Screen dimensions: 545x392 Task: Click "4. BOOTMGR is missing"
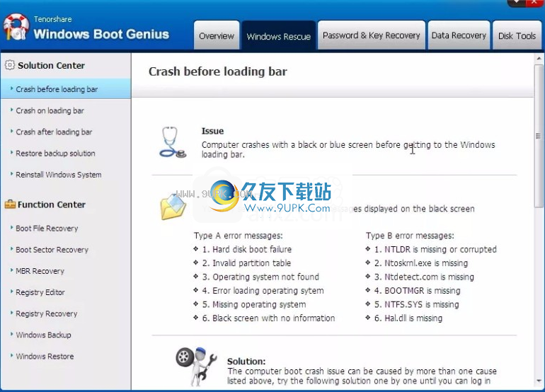tap(417, 291)
